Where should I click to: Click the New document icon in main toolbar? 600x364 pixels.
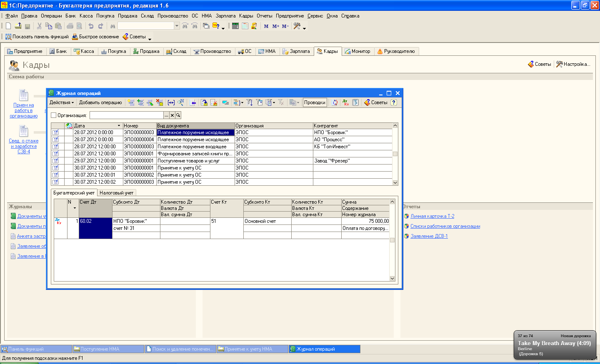click(x=8, y=26)
